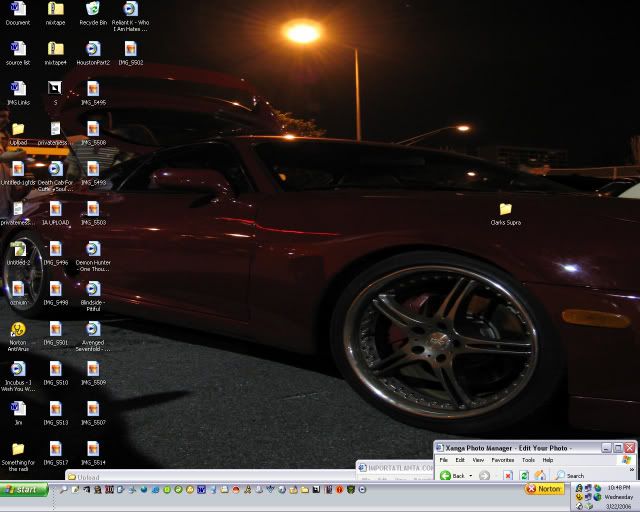Open the Tools menu in browser
Viewport: 640px width, 512px height.
tap(527, 460)
